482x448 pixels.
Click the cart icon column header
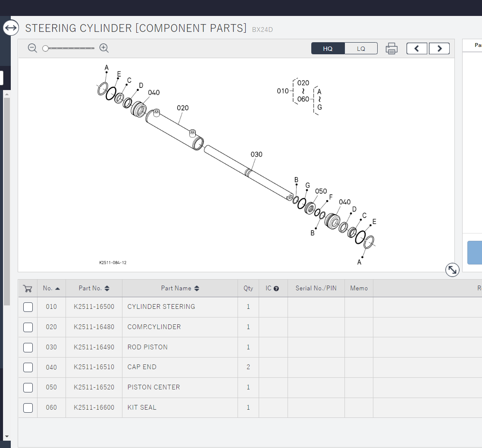point(28,288)
